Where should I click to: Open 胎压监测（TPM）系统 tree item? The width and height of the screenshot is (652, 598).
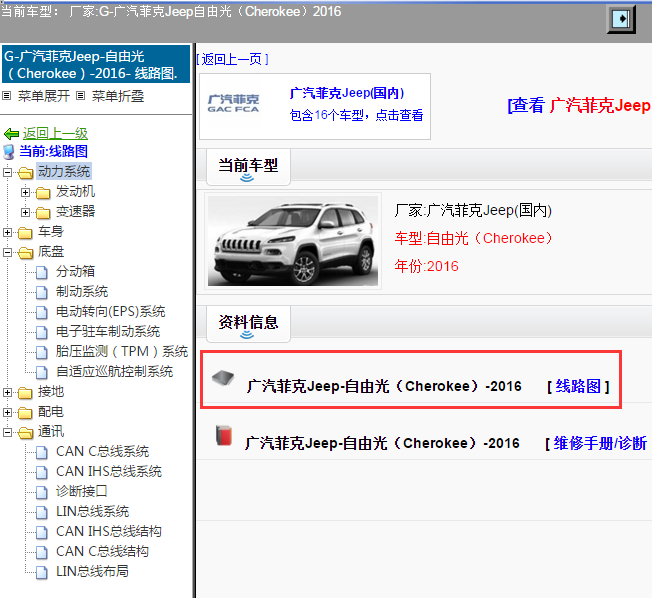[x=122, y=351]
